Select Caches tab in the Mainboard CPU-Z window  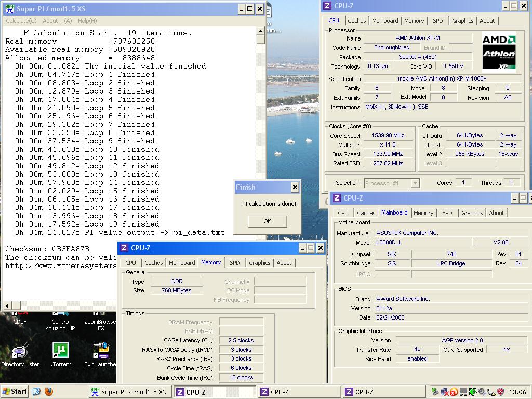pos(366,213)
